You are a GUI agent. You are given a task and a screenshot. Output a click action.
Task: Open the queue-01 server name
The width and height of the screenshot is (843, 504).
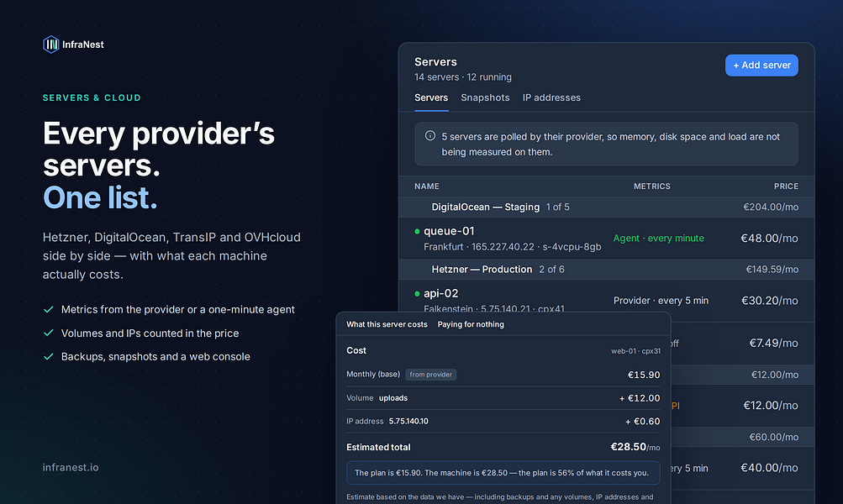(x=449, y=231)
